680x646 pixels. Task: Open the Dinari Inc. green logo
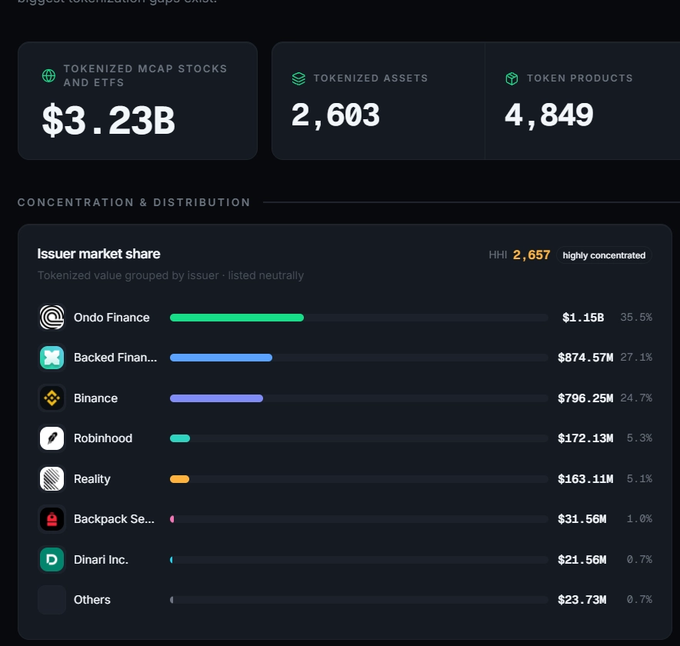pos(52,559)
